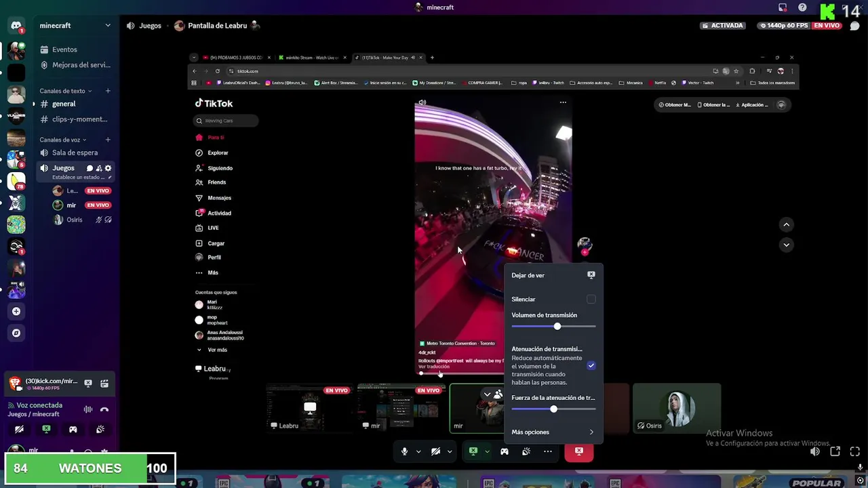Pop out the stream window
Screen dimensions: 868x488
pyautogui.click(x=835, y=451)
